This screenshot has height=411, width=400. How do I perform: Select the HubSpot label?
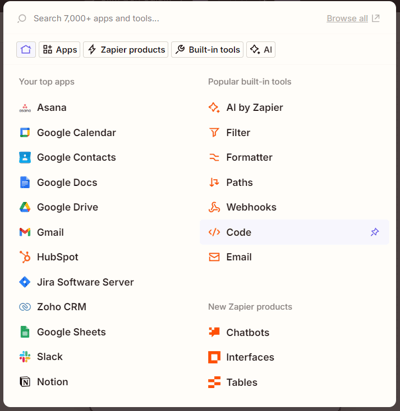58,257
